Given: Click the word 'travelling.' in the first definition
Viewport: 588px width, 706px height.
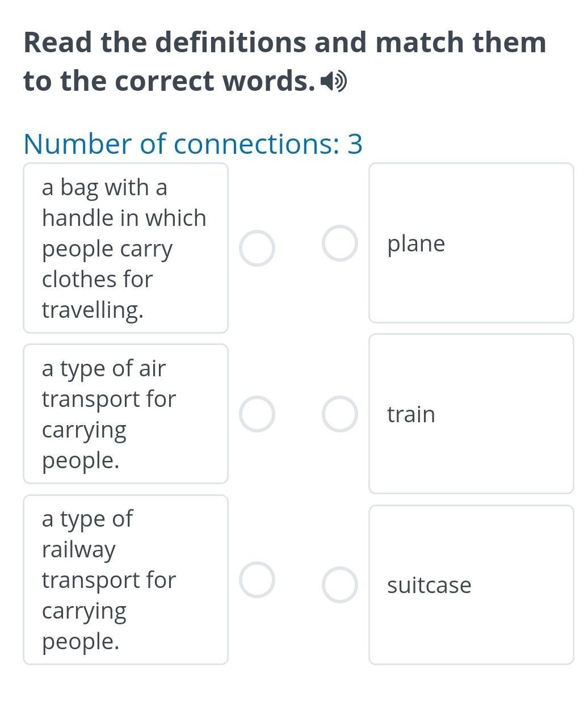Looking at the screenshot, I should click(93, 310).
